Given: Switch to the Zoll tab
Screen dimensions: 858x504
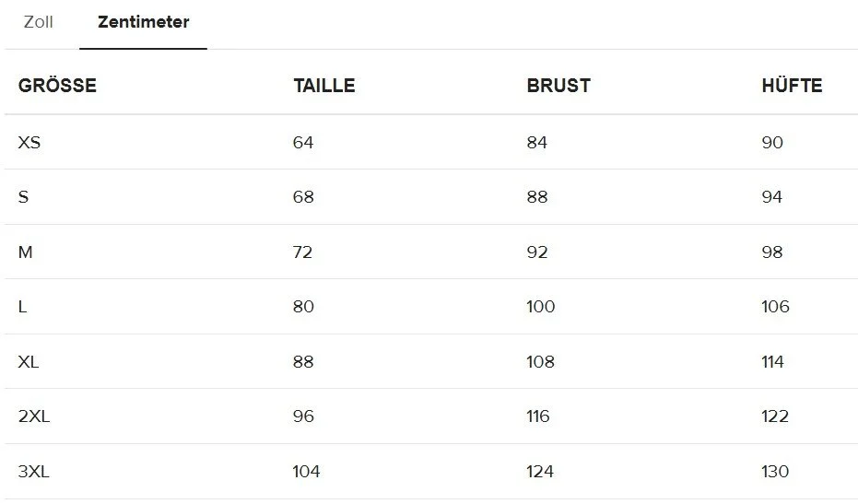Looking at the screenshot, I should [39, 22].
